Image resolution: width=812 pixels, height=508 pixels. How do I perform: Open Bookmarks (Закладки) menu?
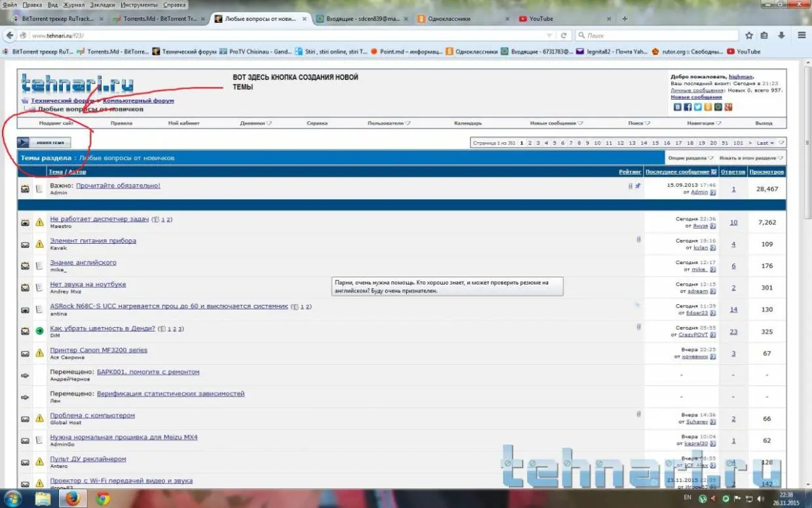point(101,5)
